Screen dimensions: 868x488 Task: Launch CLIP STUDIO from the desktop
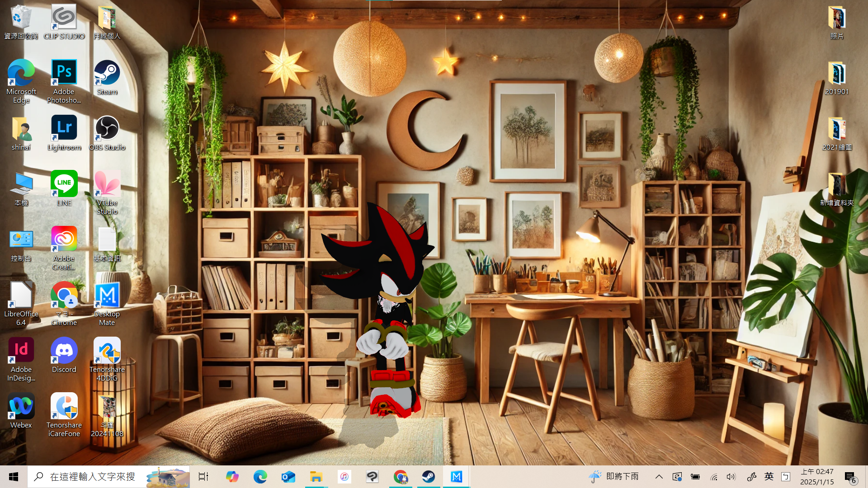(64, 22)
